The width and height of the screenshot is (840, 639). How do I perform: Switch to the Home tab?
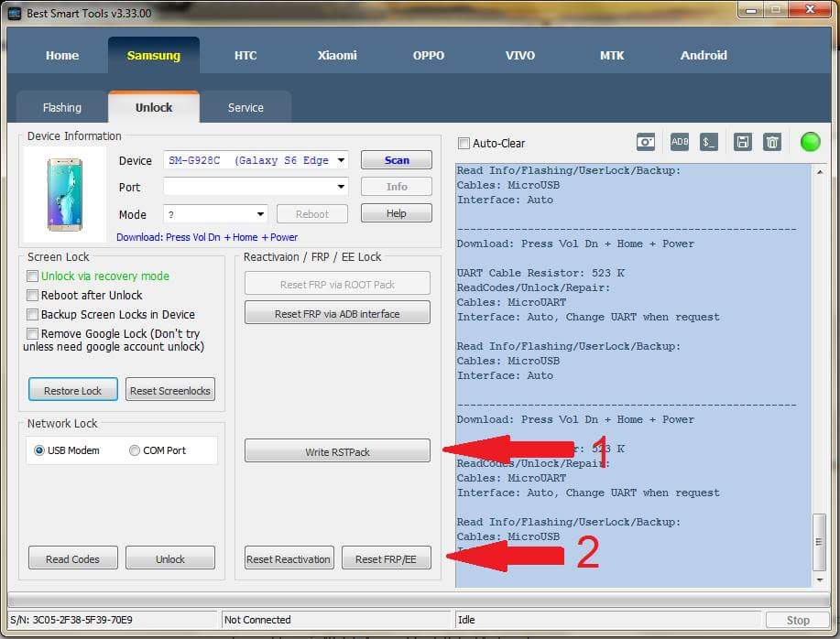click(x=62, y=55)
